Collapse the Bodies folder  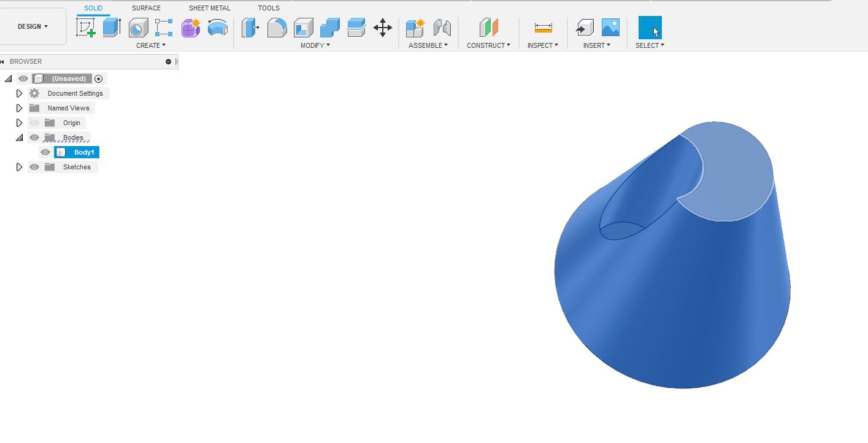click(19, 137)
